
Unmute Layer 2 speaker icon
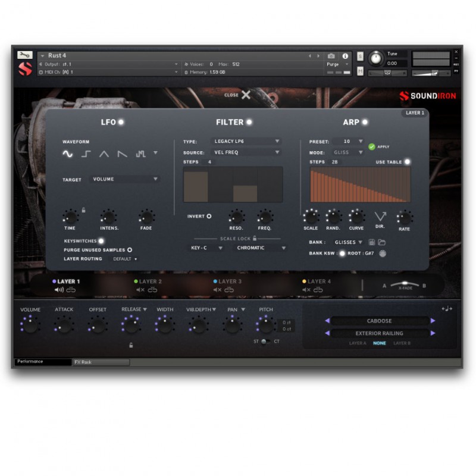(x=140, y=290)
